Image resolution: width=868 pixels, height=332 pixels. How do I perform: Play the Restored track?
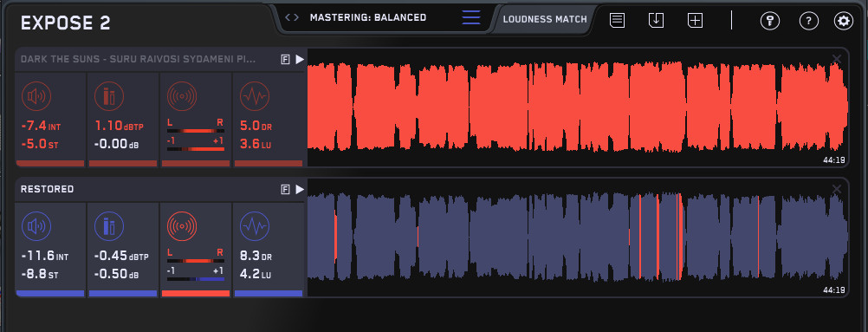(300, 190)
